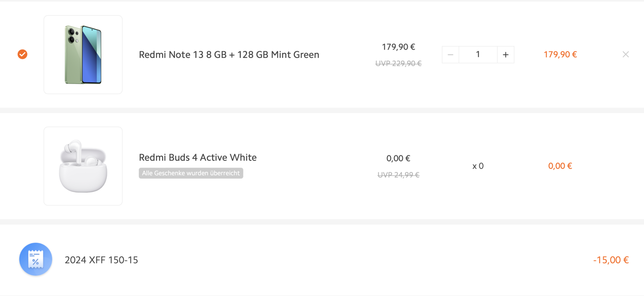
Task: Click the Redmi Note 13 product thumbnail
Action: 83,55
